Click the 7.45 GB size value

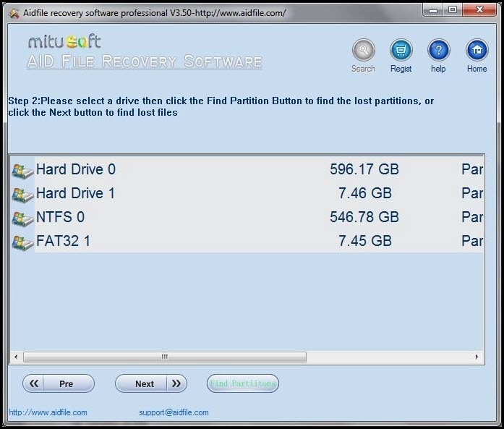[365, 241]
